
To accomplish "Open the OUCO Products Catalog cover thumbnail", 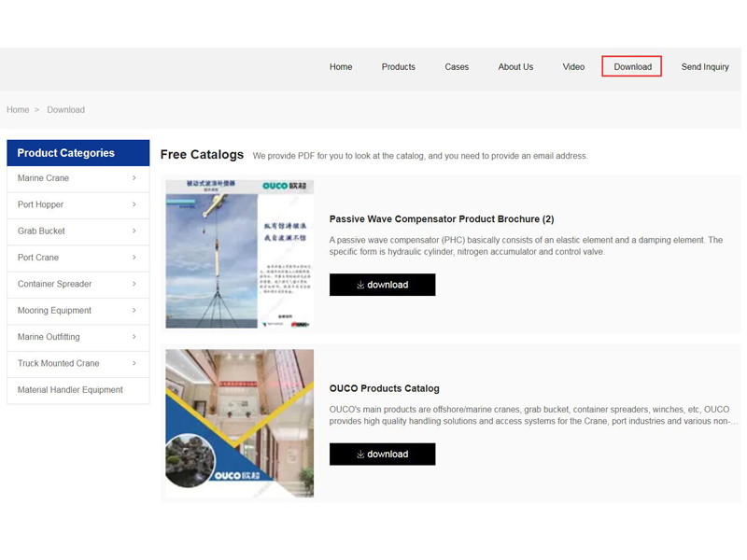I will point(240,423).
